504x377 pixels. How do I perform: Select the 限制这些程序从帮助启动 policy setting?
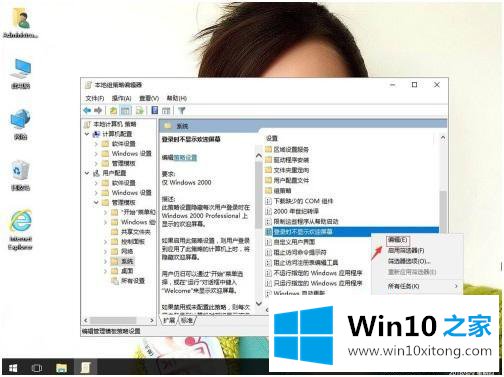[x=302, y=221]
